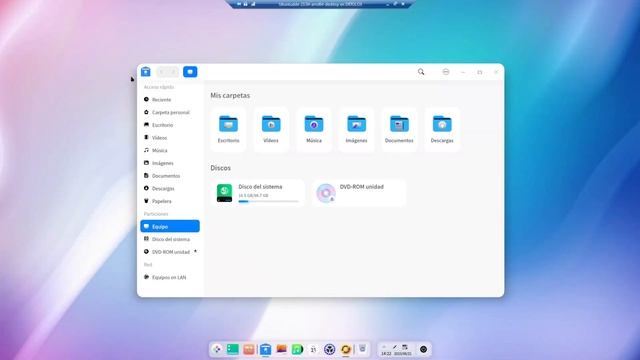This screenshot has width=640, height=360.
Task: Select Disco del sistema in sidebar
Action: (x=170, y=239)
